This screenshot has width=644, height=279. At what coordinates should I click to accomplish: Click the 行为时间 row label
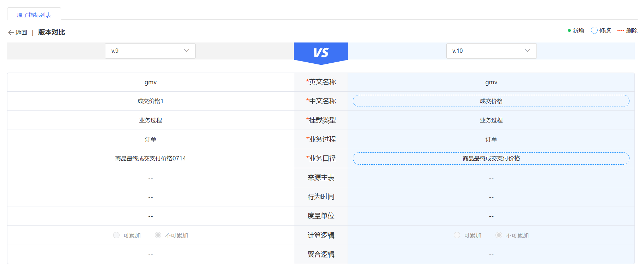[321, 197]
